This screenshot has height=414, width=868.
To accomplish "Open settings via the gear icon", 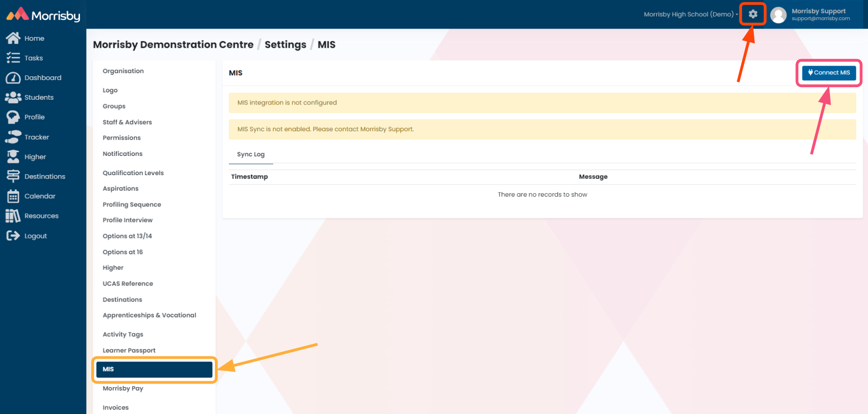I will click(753, 14).
